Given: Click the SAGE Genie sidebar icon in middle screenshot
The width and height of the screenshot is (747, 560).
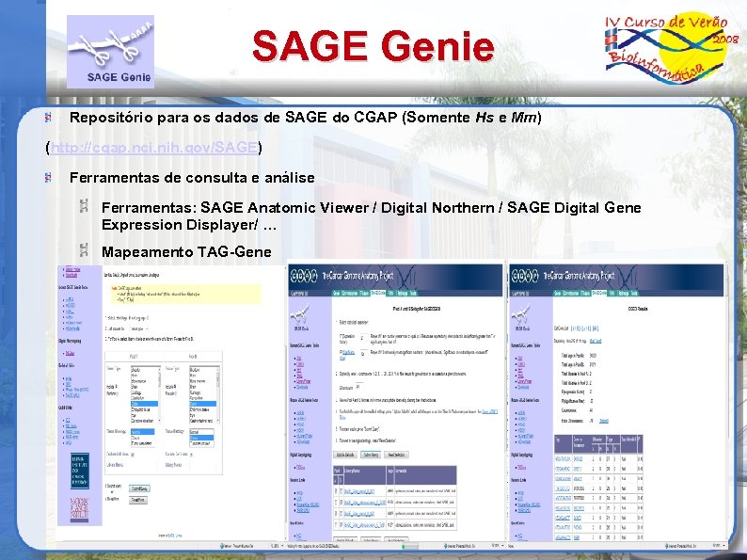Looking at the screenshot, I should (300, 315).
